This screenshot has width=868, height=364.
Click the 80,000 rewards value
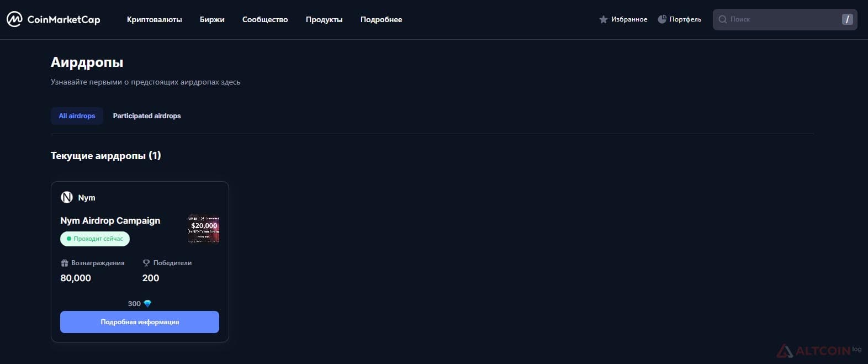tap(76, 278)
